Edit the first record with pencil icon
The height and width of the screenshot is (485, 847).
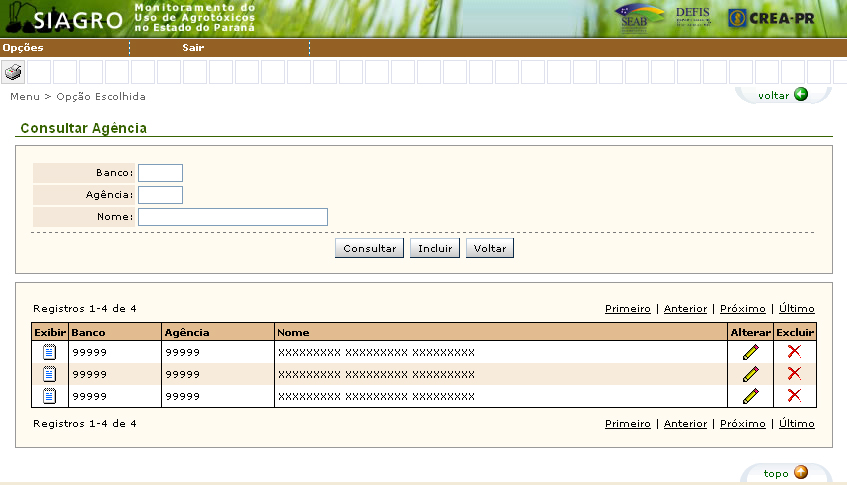(750, 352)
